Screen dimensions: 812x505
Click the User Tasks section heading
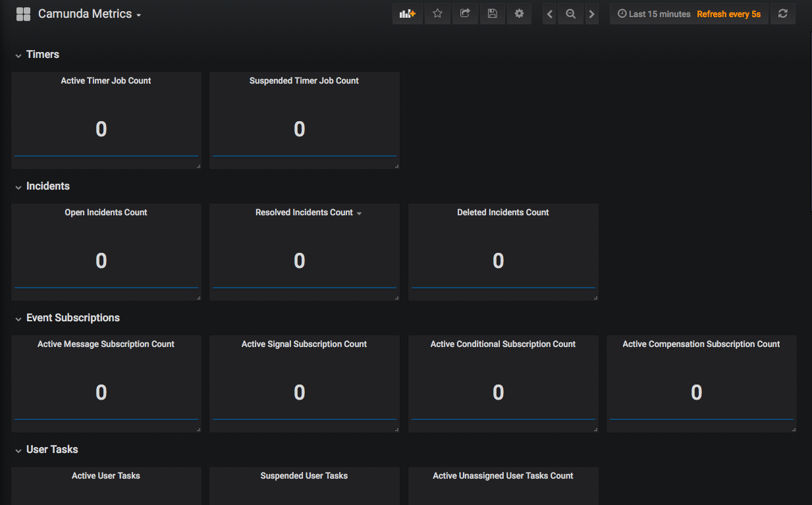[x=52, y=450]
